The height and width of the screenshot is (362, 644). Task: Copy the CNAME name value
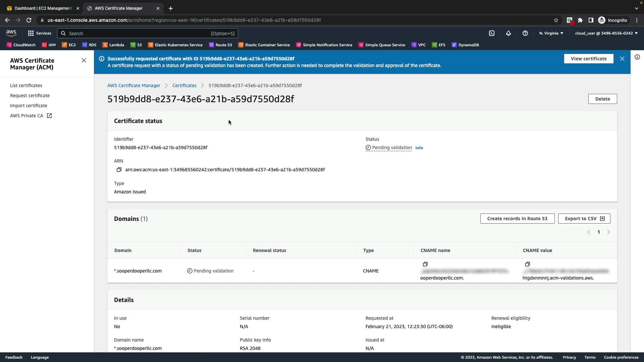tap(425, 264)
